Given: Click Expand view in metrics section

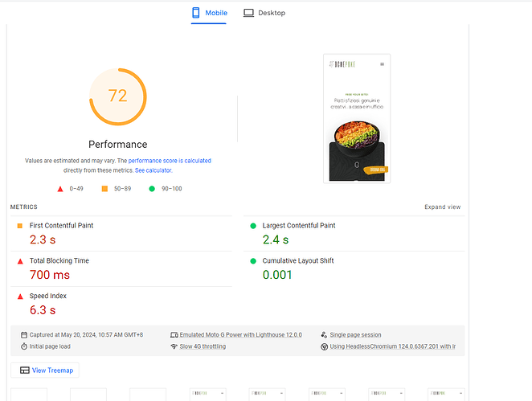Looking at the screenshot, I should (x=443, y=207).
